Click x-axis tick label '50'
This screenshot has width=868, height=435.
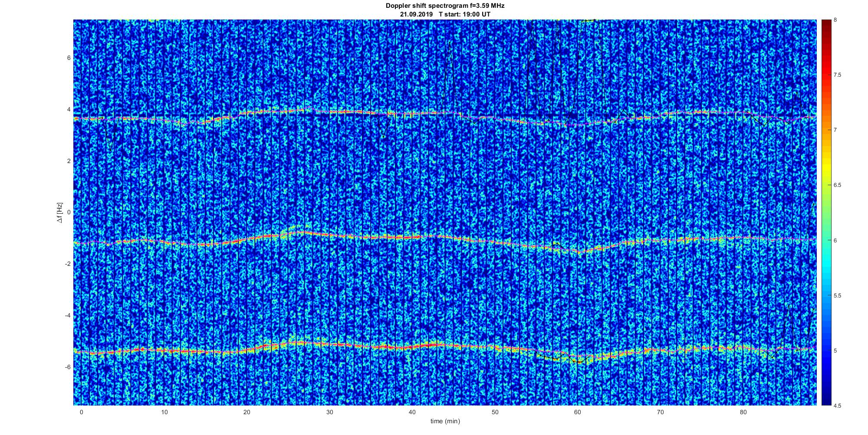pos(495,412)
